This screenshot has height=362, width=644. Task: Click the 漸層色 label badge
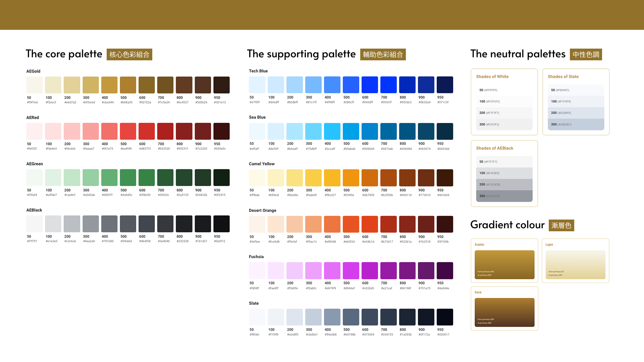(x=561, y=226)
